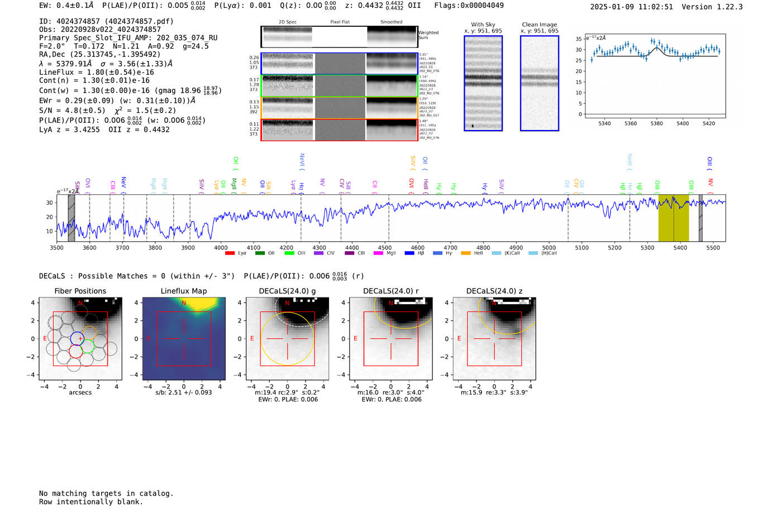Click "Row intentionally blank." text
The image size is (782, 532).
pos(91,502)
